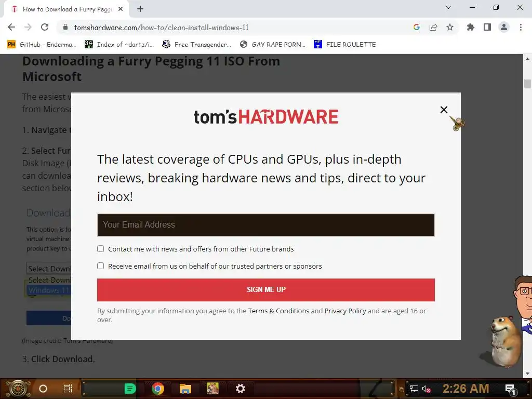Open Settings gear on the taskbar

tap(240, 389)
